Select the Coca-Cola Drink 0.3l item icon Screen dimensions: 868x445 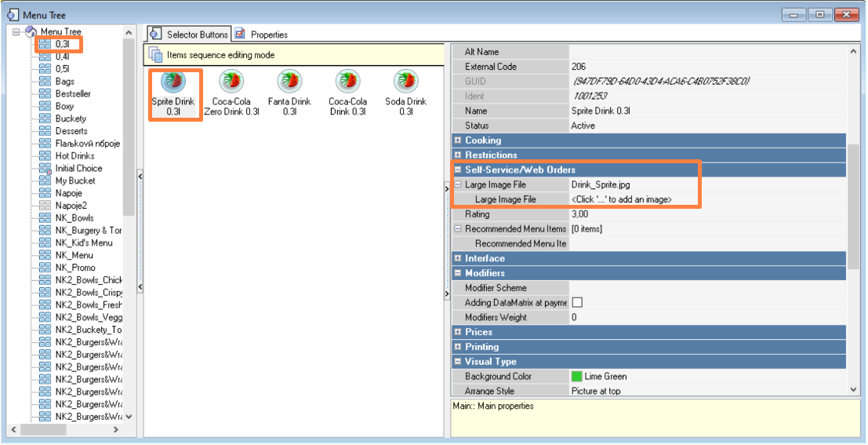pos(347,82)
